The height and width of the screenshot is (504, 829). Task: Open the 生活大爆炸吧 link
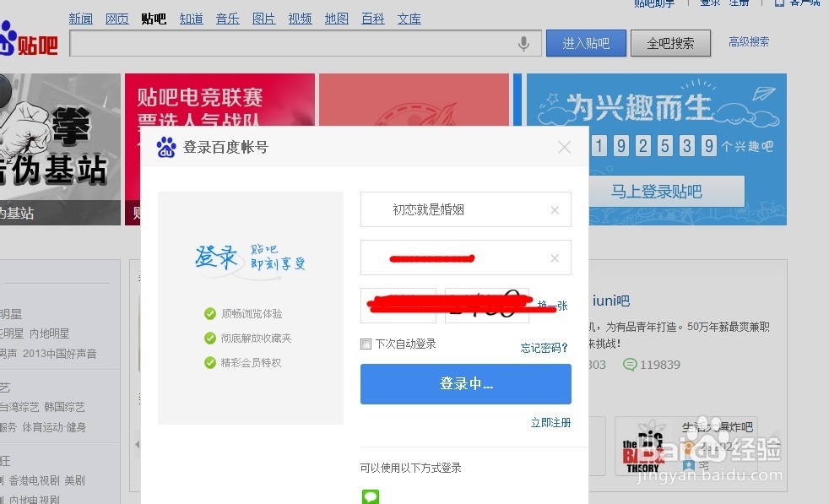tap(718, 427)
